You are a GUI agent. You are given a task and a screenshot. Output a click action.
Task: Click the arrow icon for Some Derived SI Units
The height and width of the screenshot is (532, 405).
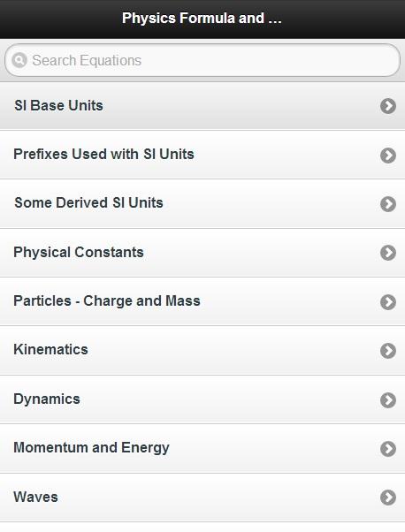pyautogui.click(x=388, y=204)
